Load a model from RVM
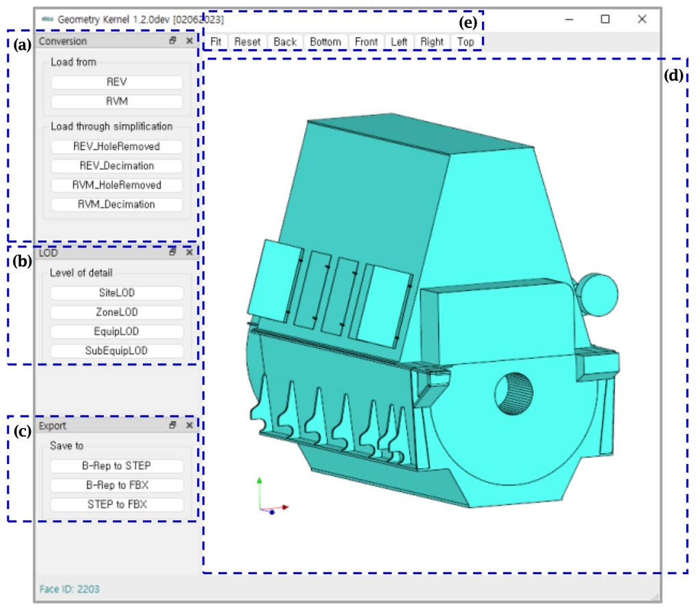Image resolution: width=700 pixels, height=609 pixels. point(116,101)
